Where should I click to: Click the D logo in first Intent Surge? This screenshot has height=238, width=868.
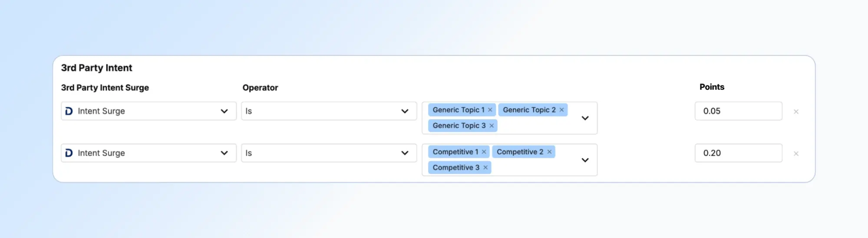point(69,111)
